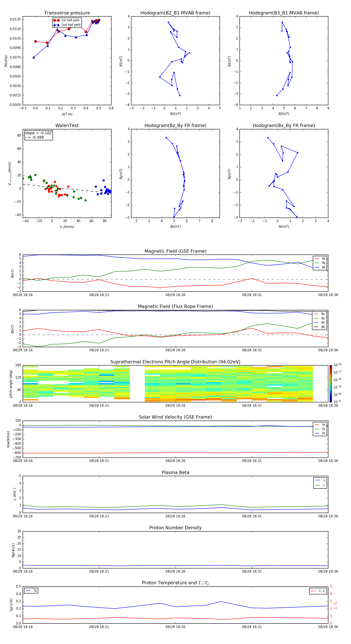Click 'Proton Number Density' panel title
Screen dimensions: 351x644
175,528
